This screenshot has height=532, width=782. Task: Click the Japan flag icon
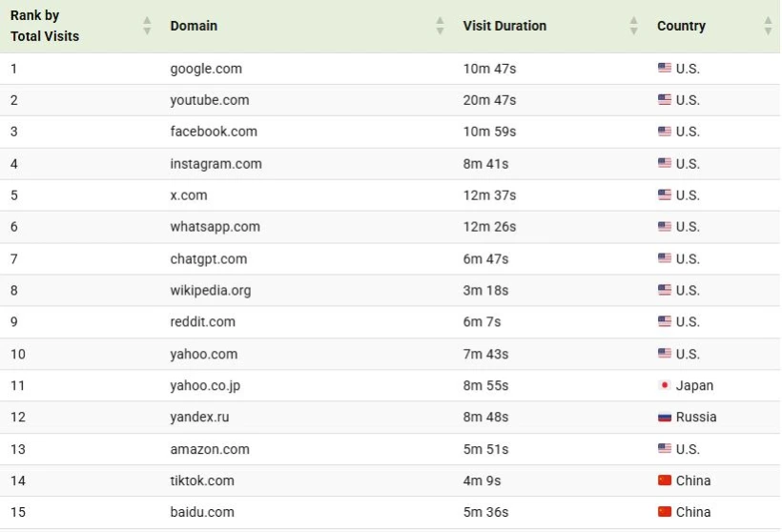click(665, 385)
